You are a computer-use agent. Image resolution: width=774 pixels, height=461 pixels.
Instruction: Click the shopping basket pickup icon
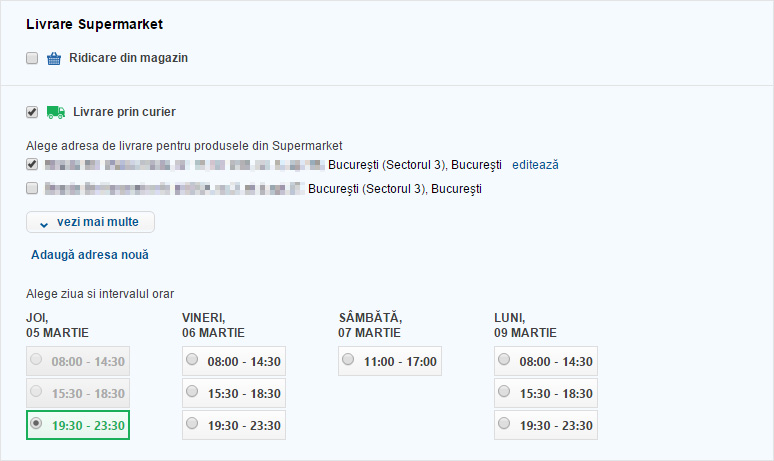[55, 58]
